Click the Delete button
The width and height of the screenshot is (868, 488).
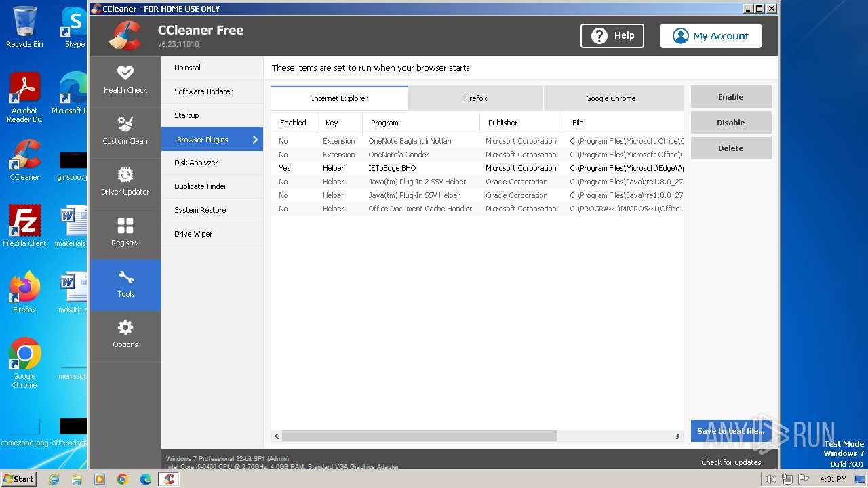coord(731,148)
